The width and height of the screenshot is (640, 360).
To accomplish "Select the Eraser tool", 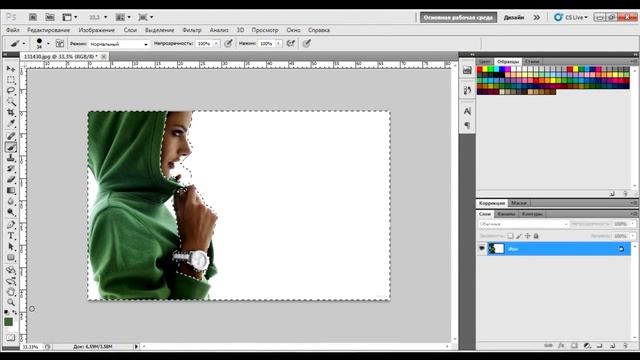I will pyautogui.click(x=11, y=180).
